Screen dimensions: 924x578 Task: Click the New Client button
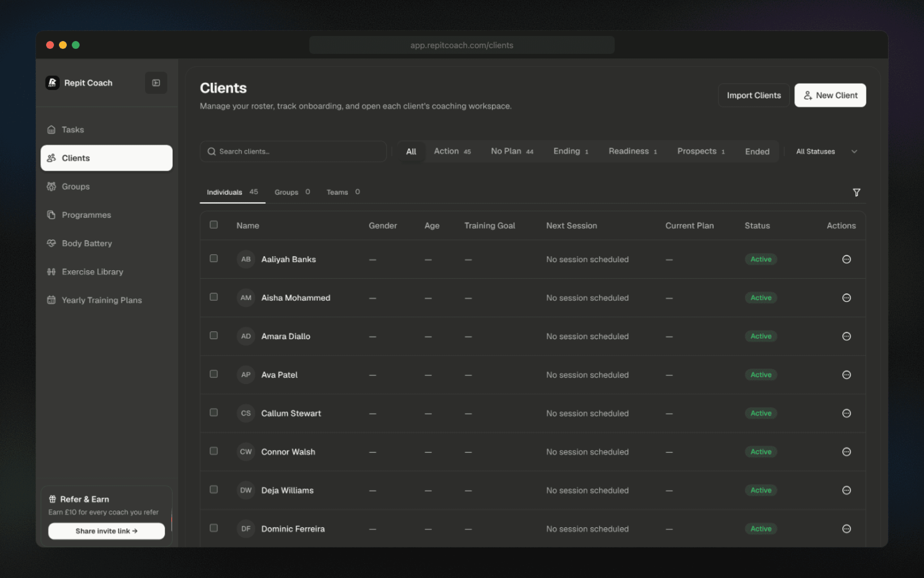coord(830,95)
